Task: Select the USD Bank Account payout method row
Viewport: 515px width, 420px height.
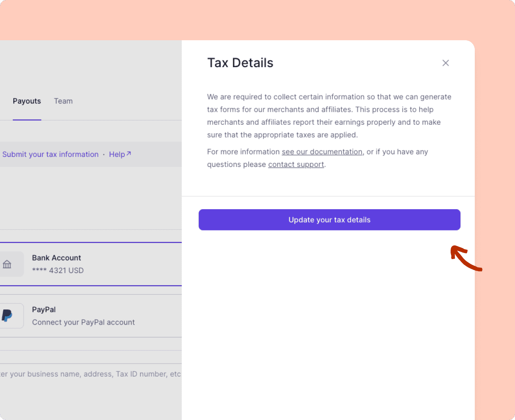Action: click(80, 264)
